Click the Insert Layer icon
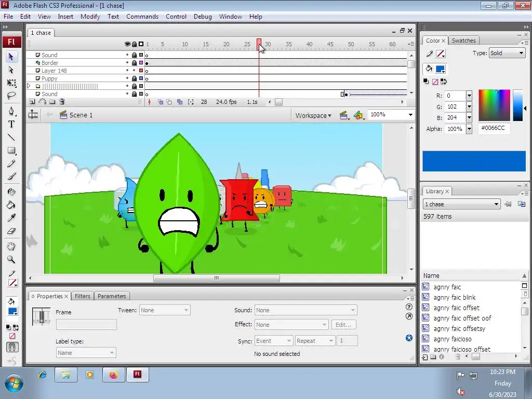 tap(32, 101)
